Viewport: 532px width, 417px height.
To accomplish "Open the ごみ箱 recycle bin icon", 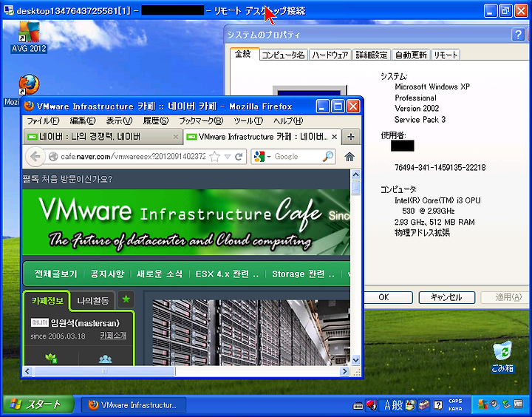I will click(x=502, y=357).
